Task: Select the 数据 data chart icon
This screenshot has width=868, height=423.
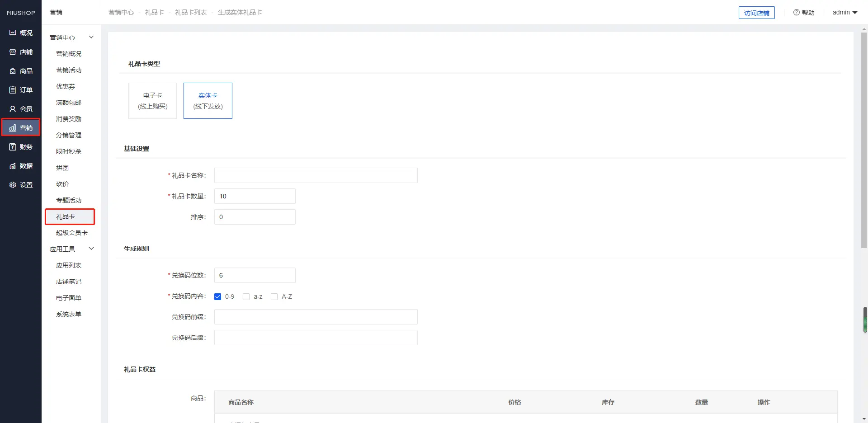Action: tap(13, 166)
